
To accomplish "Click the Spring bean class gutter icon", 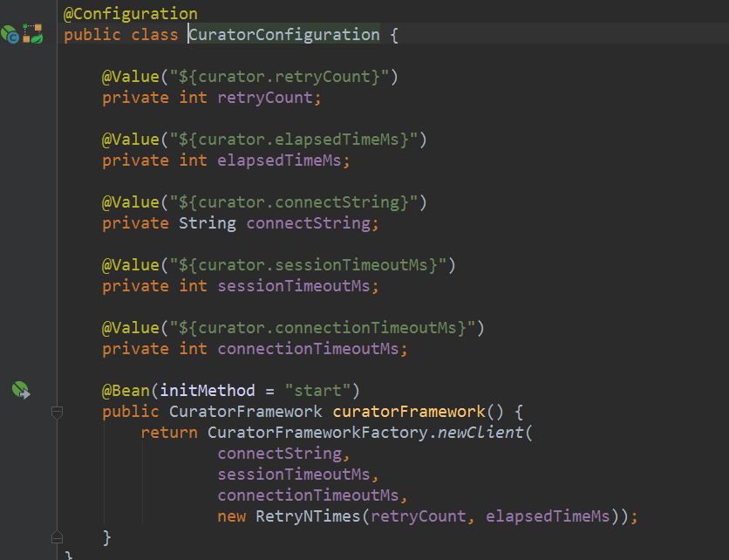I will (x=10, y=34).
